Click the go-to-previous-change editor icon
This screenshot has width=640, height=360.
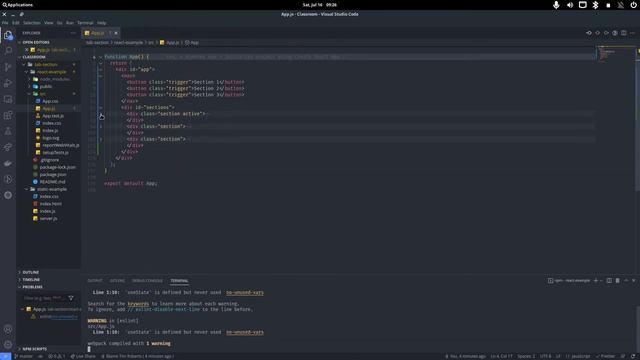coord(589,33)
